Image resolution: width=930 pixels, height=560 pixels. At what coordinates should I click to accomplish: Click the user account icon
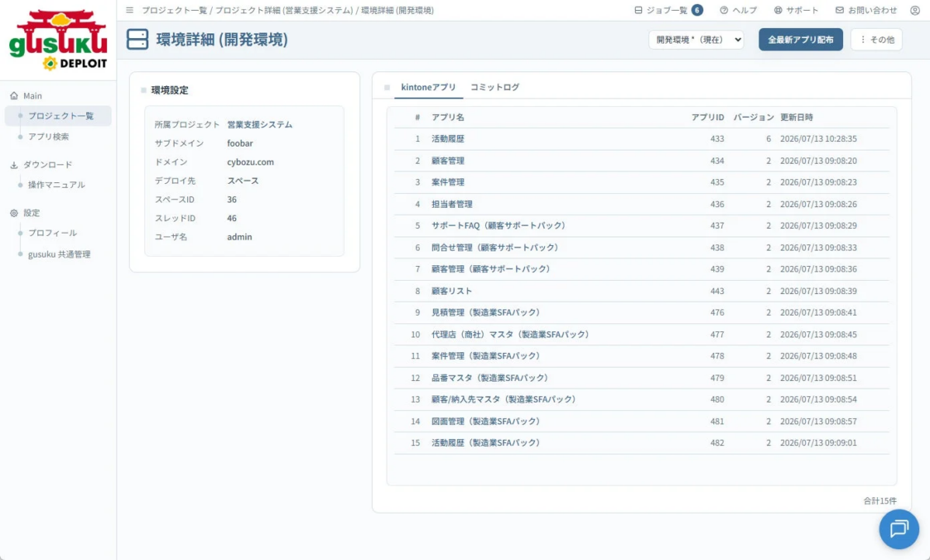point(914,10)
